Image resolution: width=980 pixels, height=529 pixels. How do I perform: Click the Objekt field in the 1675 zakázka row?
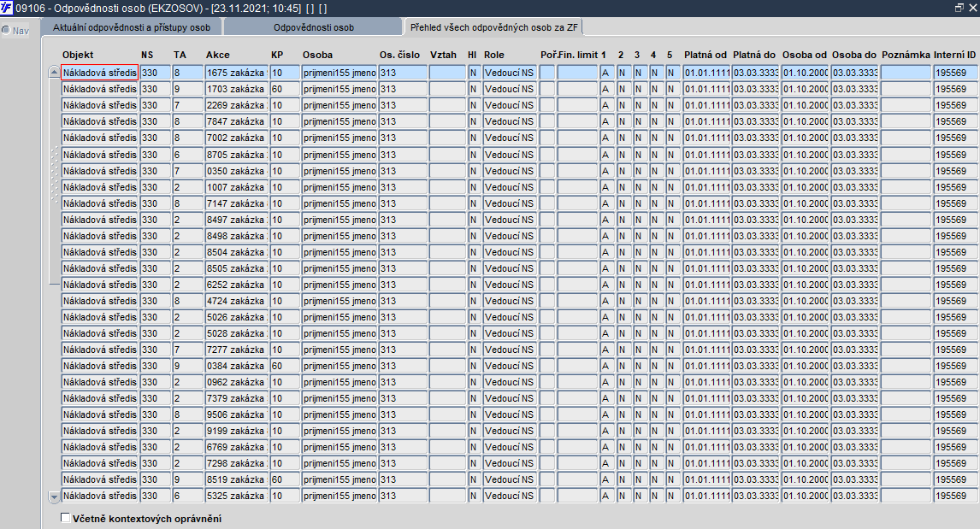pyautogui.click(x=99, y=73)
